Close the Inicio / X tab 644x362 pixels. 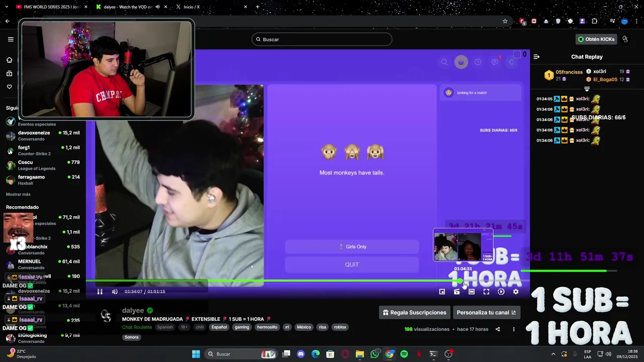pyautogui.click(x=246, y=7)
